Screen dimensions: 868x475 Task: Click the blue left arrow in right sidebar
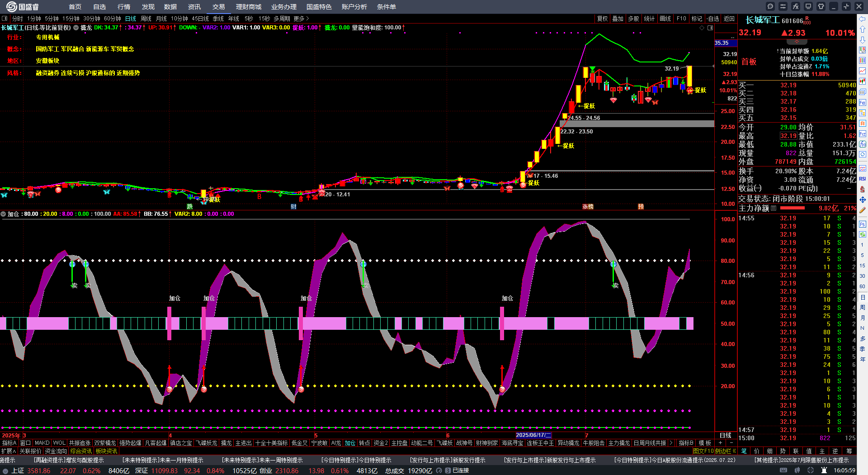coord(863,19)
